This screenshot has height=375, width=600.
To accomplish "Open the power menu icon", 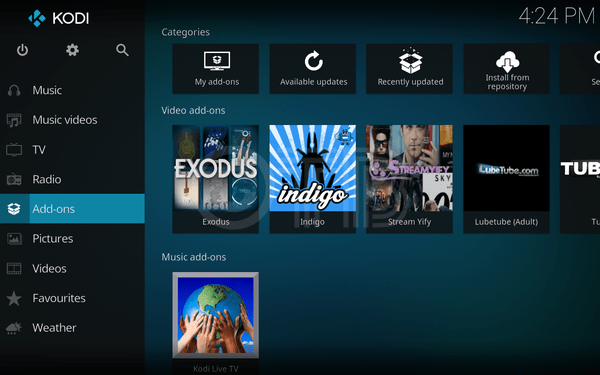I will pos(22,50).
